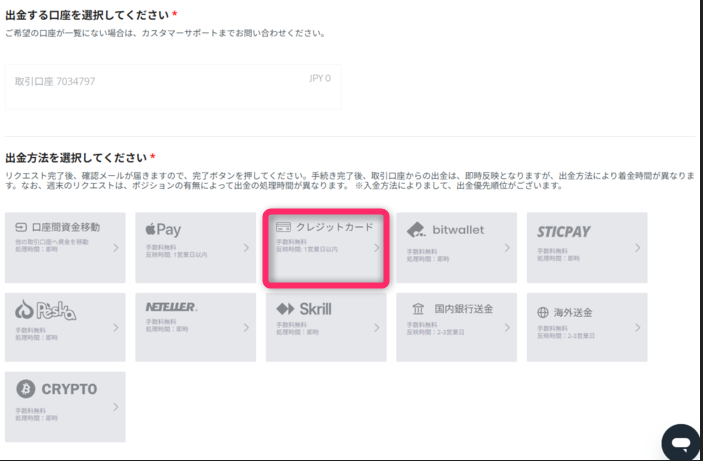Click the クレジットカード label text

click(334, 227)
